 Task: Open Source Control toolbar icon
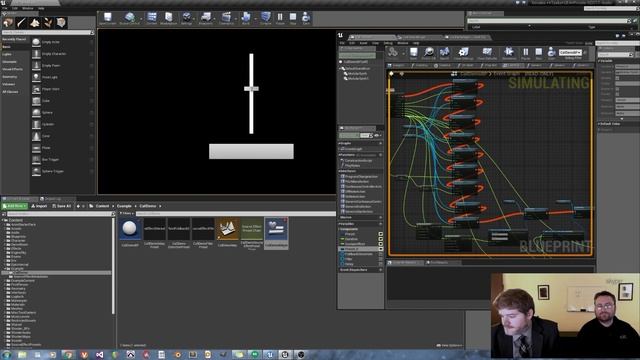(129, 18)
